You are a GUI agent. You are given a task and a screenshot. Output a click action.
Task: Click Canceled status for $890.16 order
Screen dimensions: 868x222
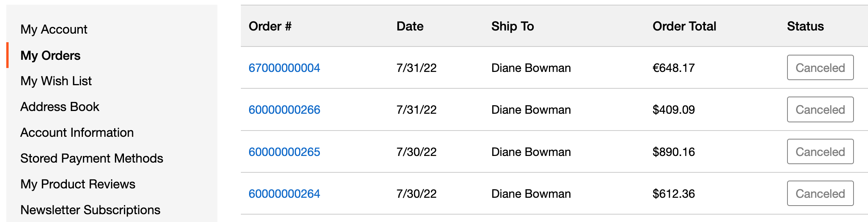[x=820, y=152]
